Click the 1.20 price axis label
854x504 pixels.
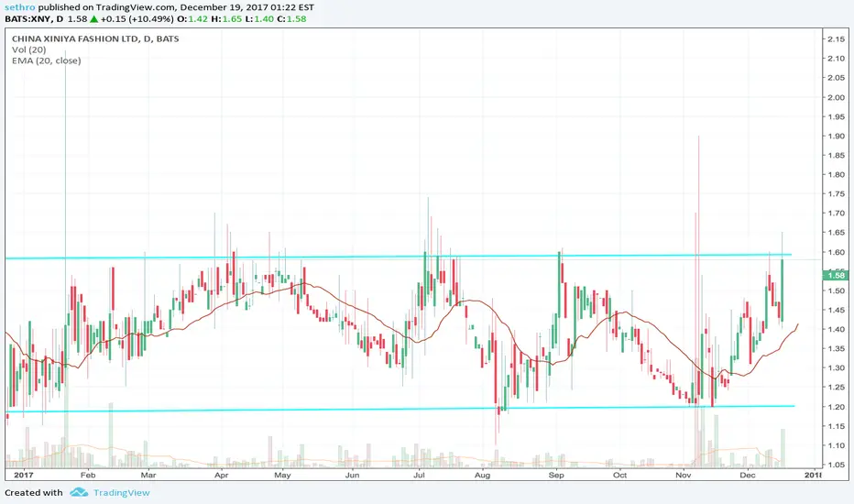coord(836,407)
